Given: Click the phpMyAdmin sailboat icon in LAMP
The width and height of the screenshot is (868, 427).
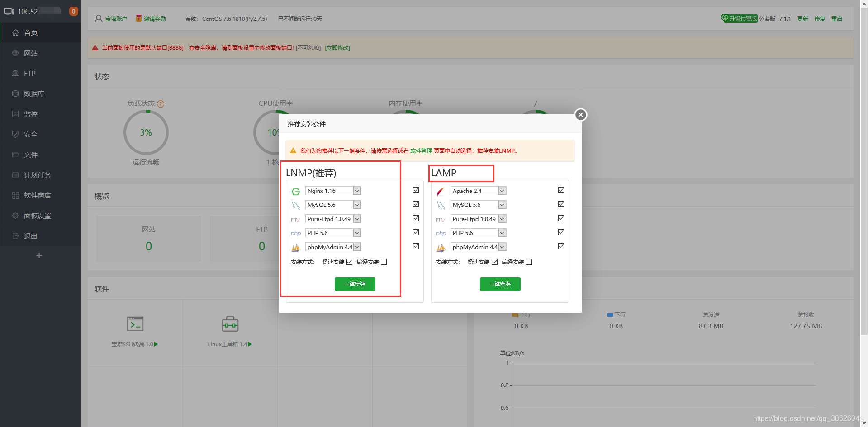Looking at the screenshot, I should (441, 248).
